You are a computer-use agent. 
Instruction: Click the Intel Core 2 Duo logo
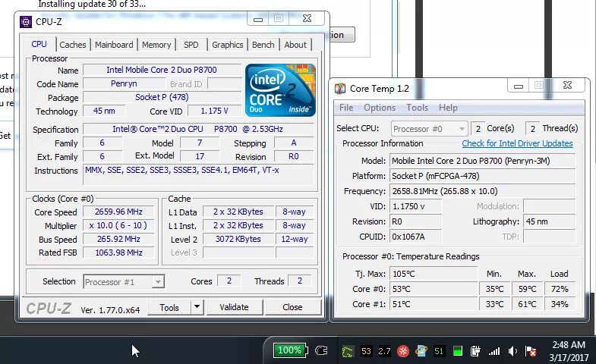coord(280,90)
